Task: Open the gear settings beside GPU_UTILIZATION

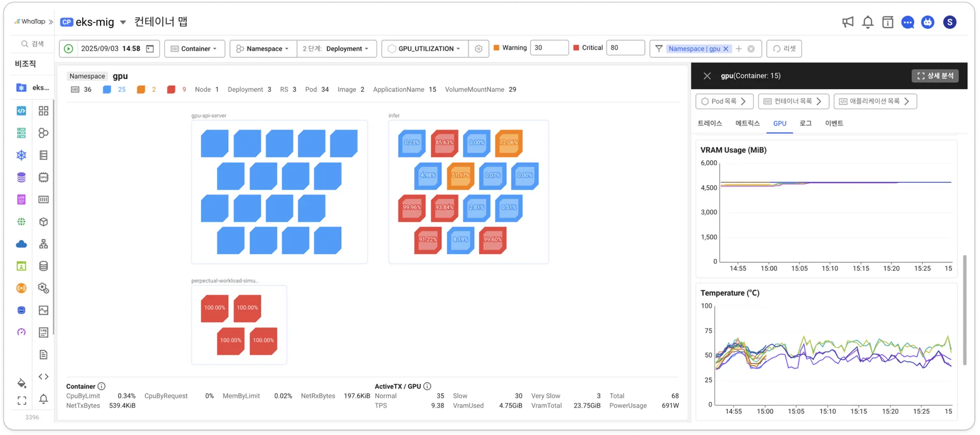Action: pyautogui.click(x=478, y=49)
